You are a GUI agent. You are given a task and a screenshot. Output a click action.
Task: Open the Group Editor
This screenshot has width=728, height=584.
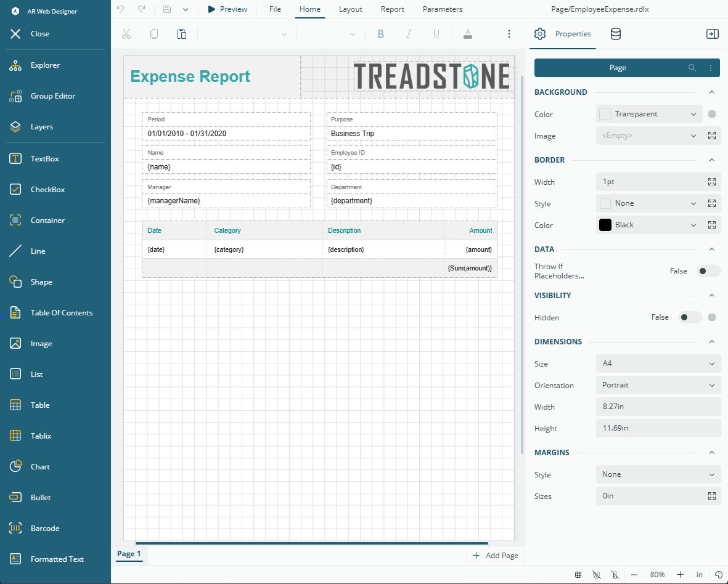point(43,96)
